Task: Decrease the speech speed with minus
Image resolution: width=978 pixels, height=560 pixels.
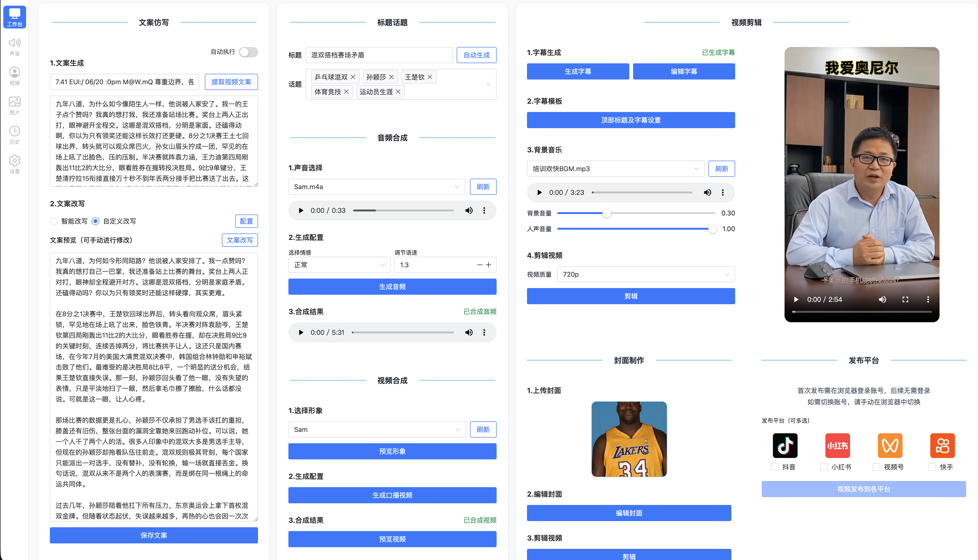Action: click(x=480, y=265)
